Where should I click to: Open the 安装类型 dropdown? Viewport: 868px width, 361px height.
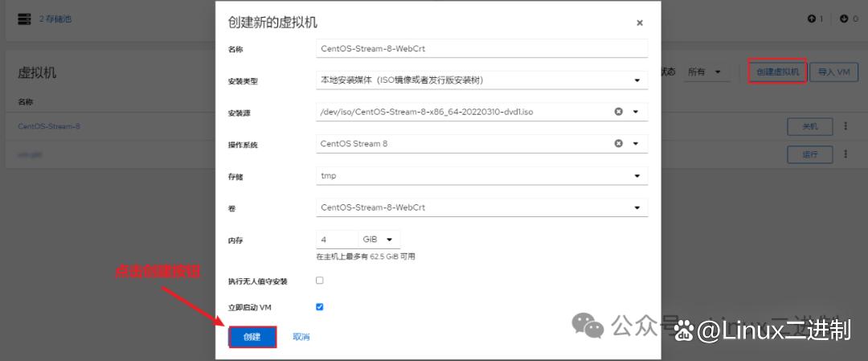click(x=481, y=80)
